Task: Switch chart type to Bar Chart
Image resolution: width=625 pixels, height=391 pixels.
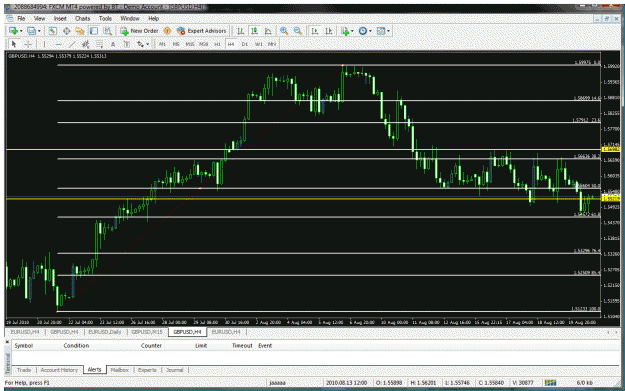Action: 240,31
